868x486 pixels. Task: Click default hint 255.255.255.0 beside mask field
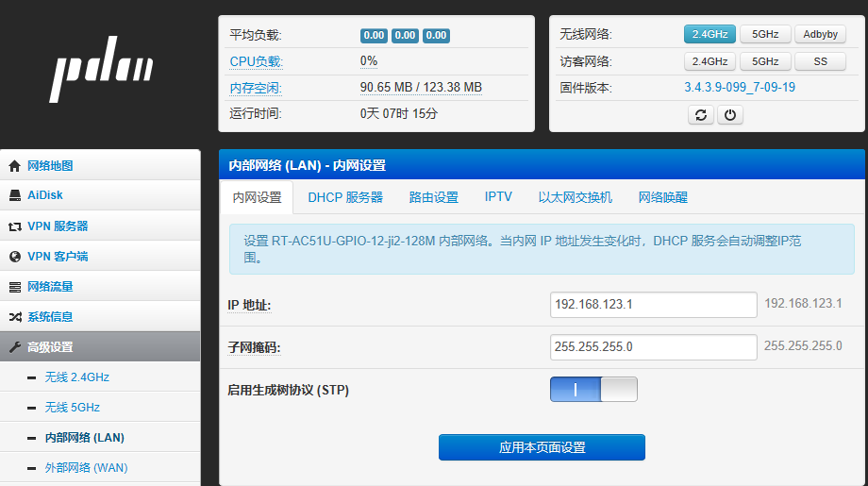803,346
